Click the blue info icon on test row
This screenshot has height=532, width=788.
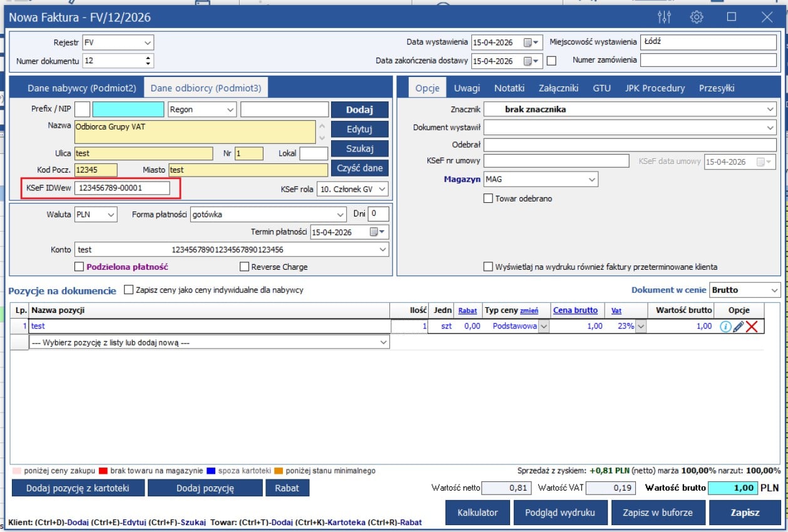pos(725,326)
